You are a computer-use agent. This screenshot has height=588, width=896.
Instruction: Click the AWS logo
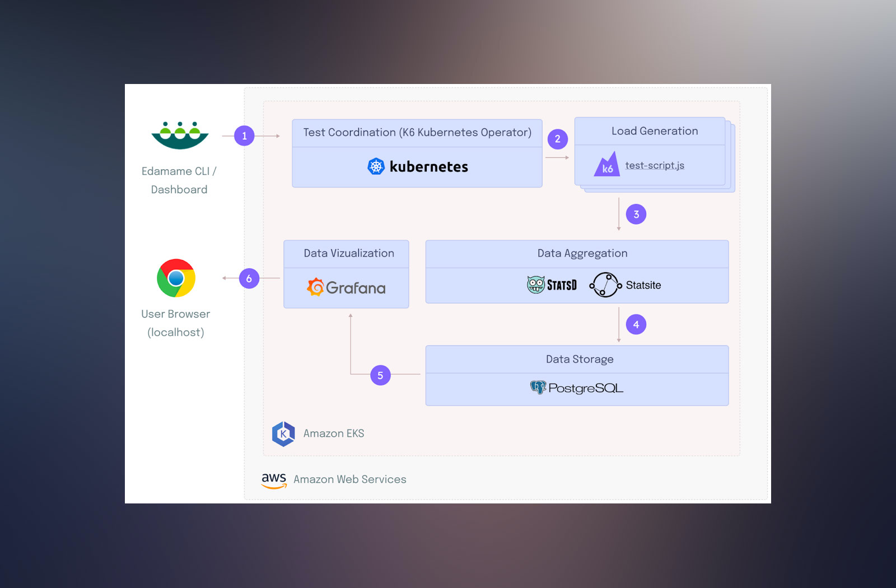[274, 480]
